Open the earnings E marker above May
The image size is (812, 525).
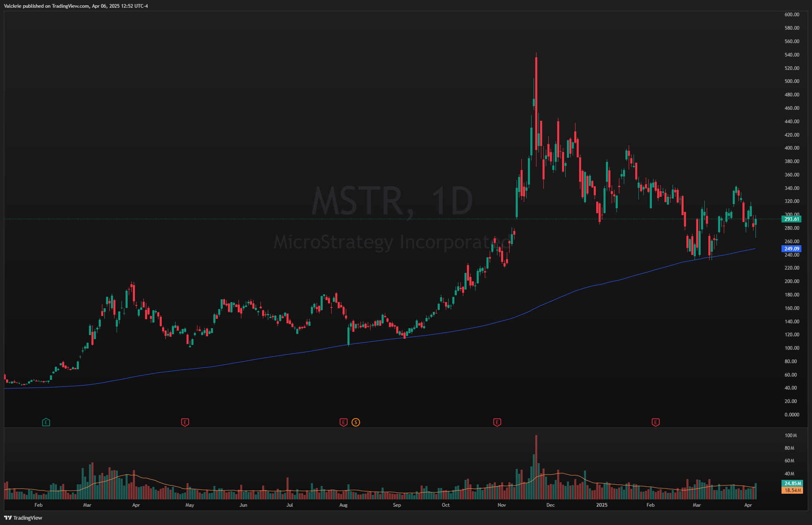point(185,422)
